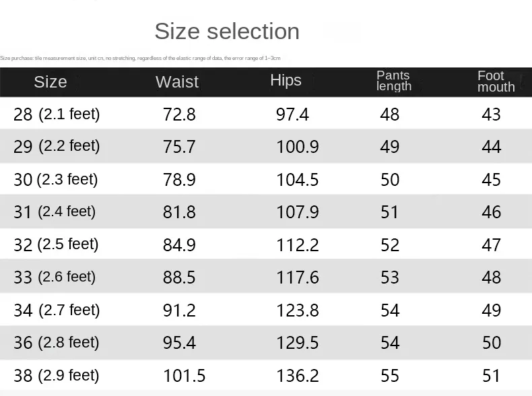Select the size 34 (2.7 feet) row label
The height and width of the screenshot is (396, 532).
[x=57, y=310]
